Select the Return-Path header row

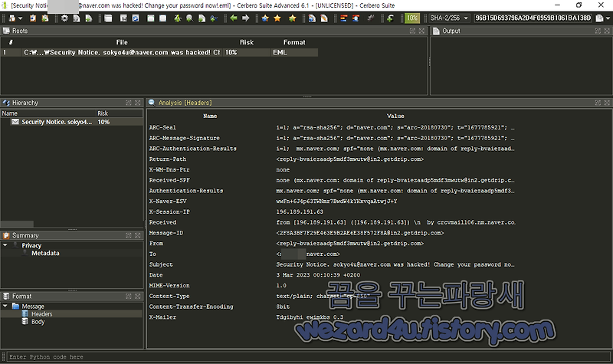332,159
